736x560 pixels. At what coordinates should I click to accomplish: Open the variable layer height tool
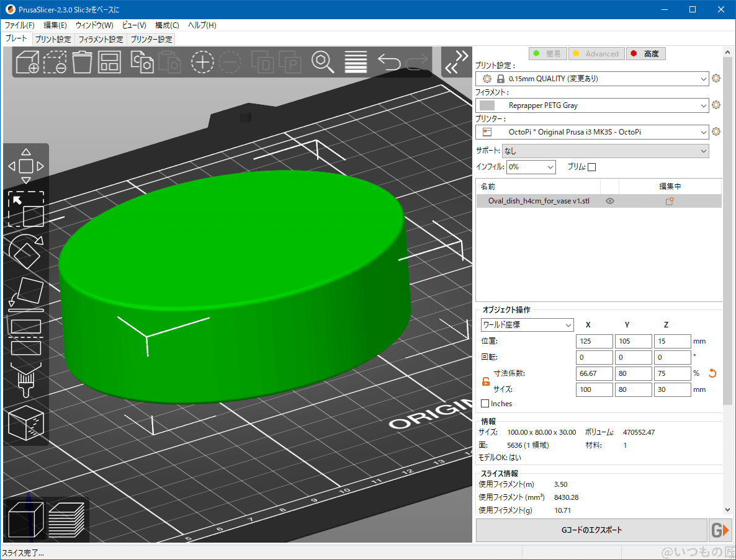point(355,61)
